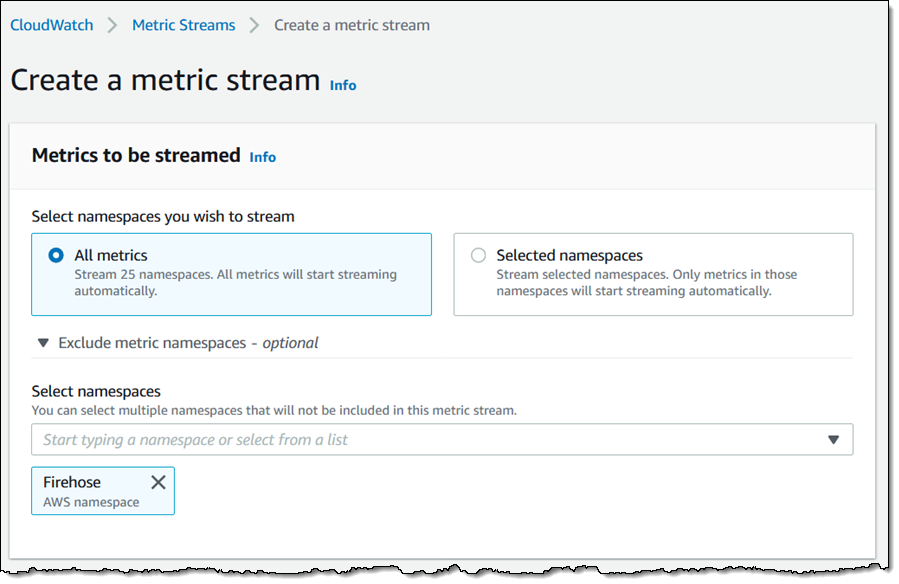Remove the Firehose namespace with X icon
Image resolution: width=899 pixels, height=584 pixels.
158,482
